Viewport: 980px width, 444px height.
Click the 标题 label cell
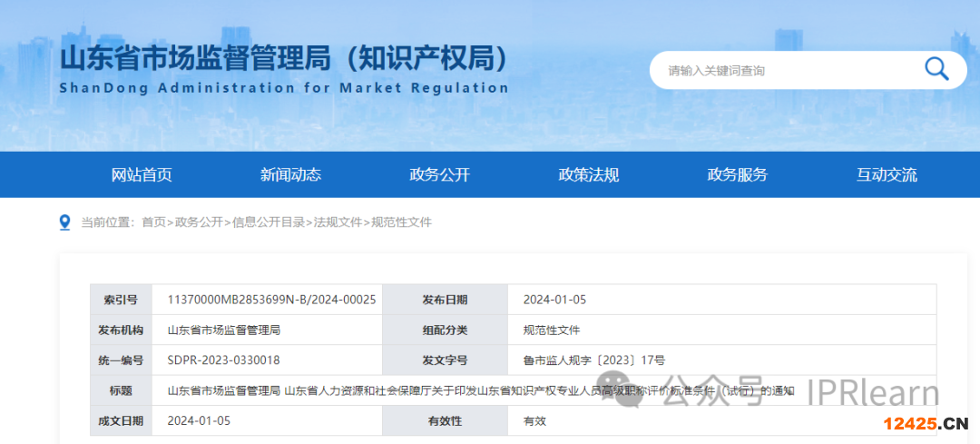pos(121,390)
